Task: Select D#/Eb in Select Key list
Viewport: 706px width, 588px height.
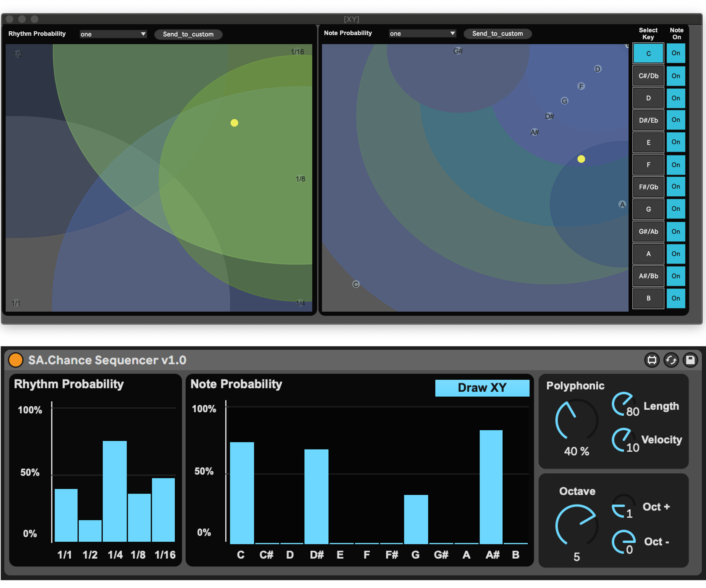Action: [x=648, y=120]
